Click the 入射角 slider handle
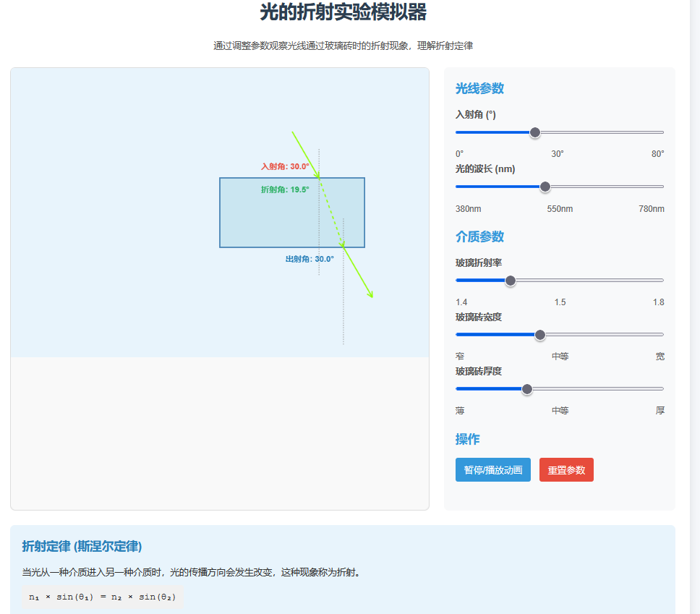Screen dimensions: 700x614 (x=534, y=132)
